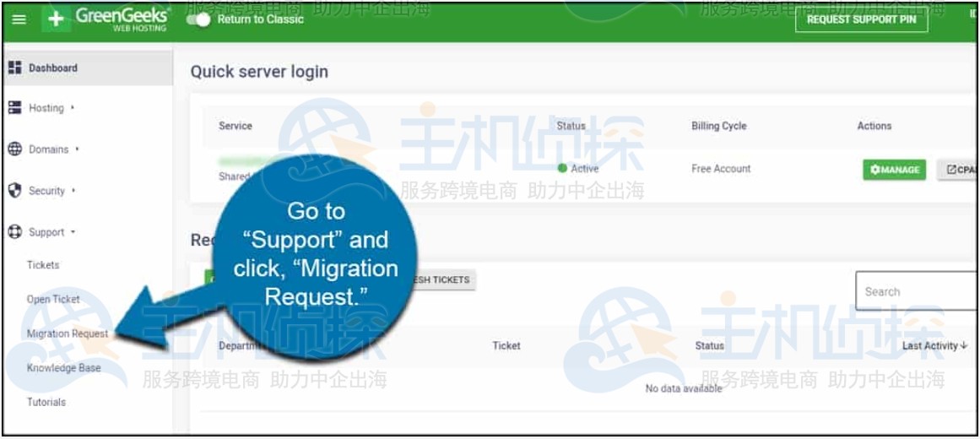980x439 pixels.
Task: Click in the tickets Search field
Action: 916,291
